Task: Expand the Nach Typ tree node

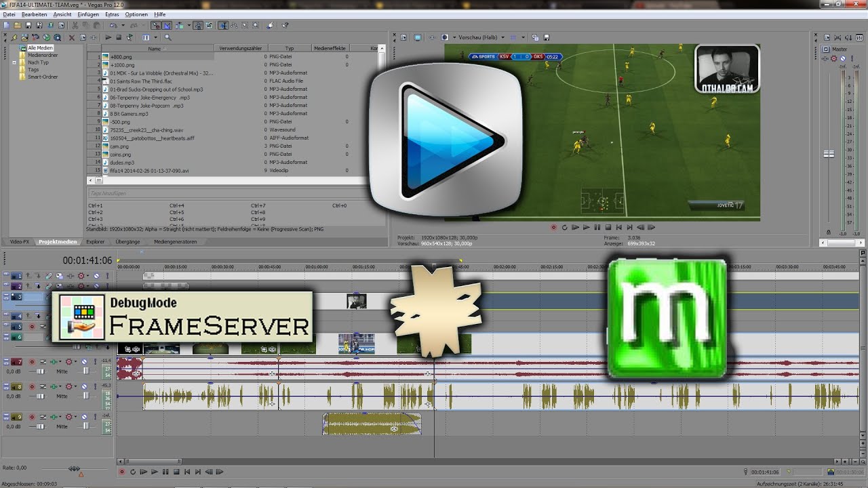Action: [x=14, y=62]
